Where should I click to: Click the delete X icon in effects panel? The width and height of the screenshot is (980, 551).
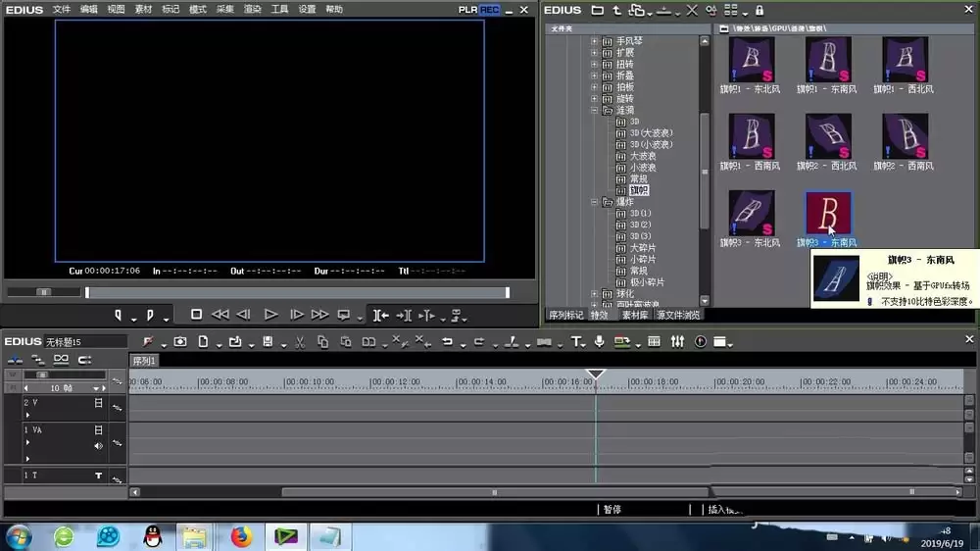[692, 10]
